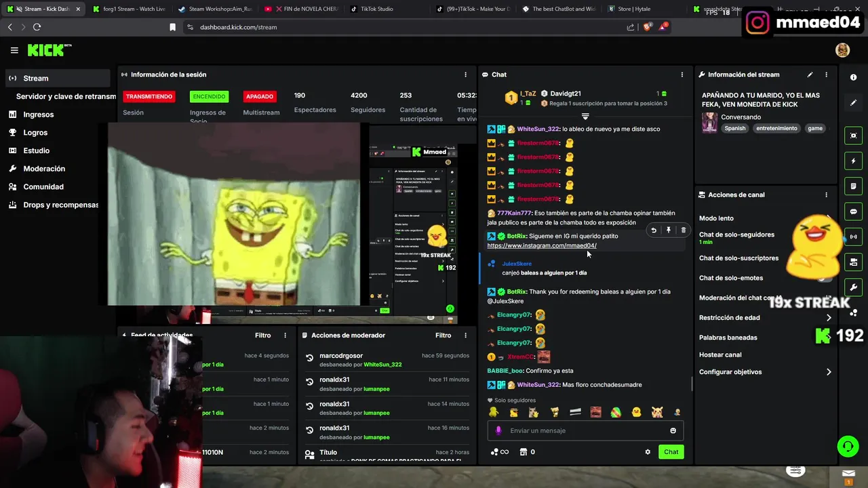Click the browser bookmark icon
This screenshot has height=488, width=868.
pyautogui.click(x=172, y=27)
